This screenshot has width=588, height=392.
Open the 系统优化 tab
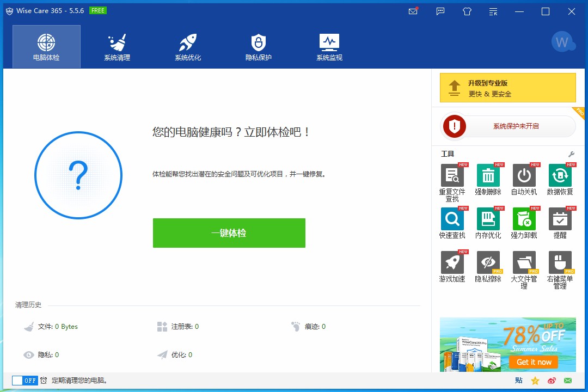click(188, 46)
